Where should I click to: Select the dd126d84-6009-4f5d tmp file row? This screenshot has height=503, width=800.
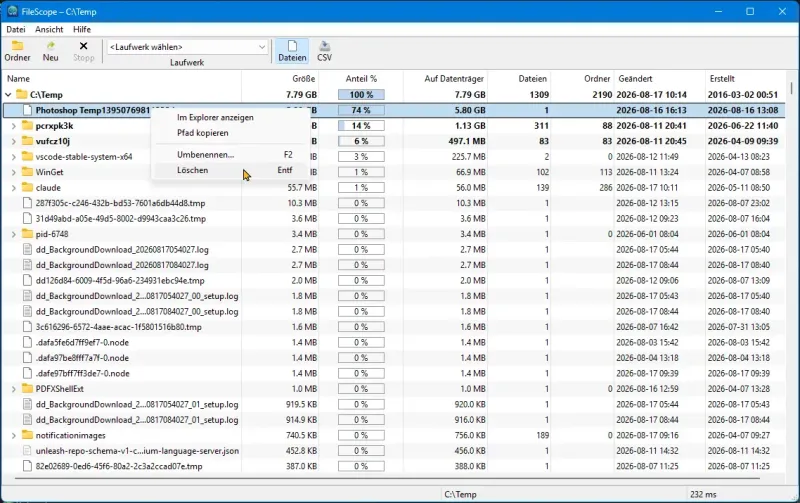pyautogui.click(x=394, y=281)
